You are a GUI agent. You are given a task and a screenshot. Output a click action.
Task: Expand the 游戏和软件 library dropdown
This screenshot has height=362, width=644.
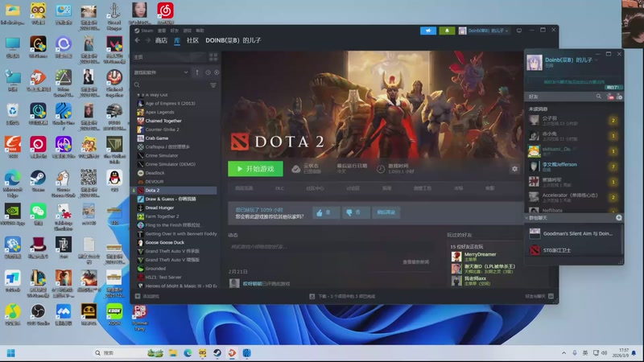(160, 72)
